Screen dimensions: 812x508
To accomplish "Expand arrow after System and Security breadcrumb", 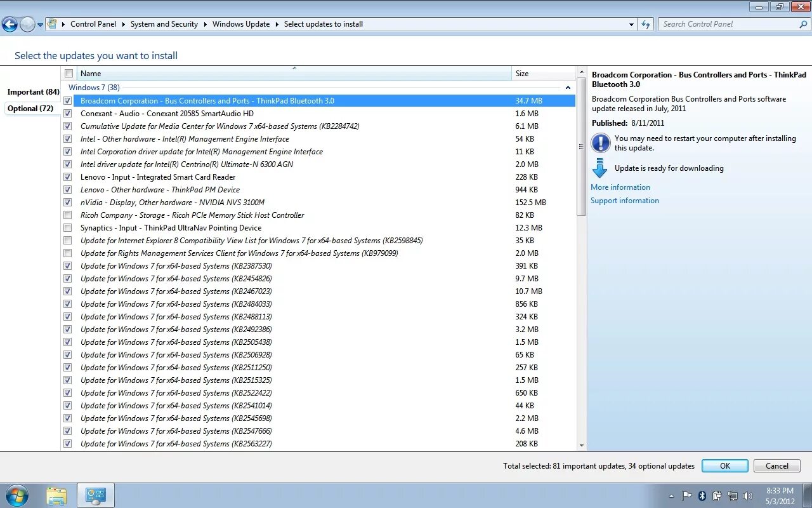I will tap(206, 24).
